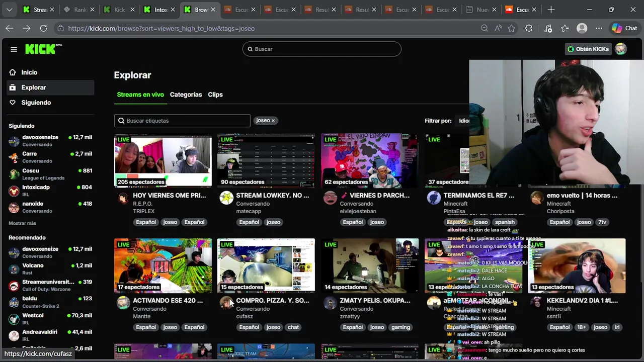Open davooxeneize in Siguiendo list
The width and height of the screenshot is (644, 362).
click(x=50, y=141)
